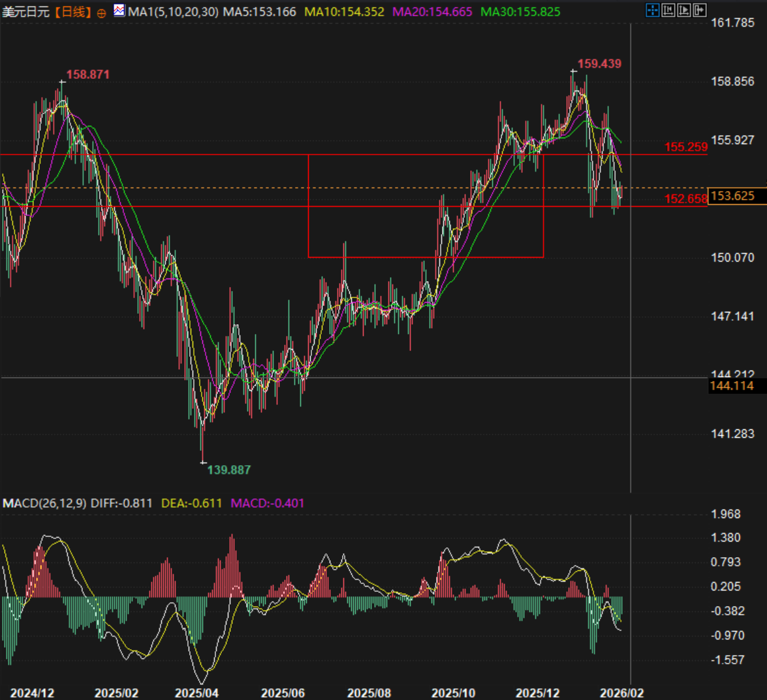Select the green MA30:155.825 label

point(520,12)
